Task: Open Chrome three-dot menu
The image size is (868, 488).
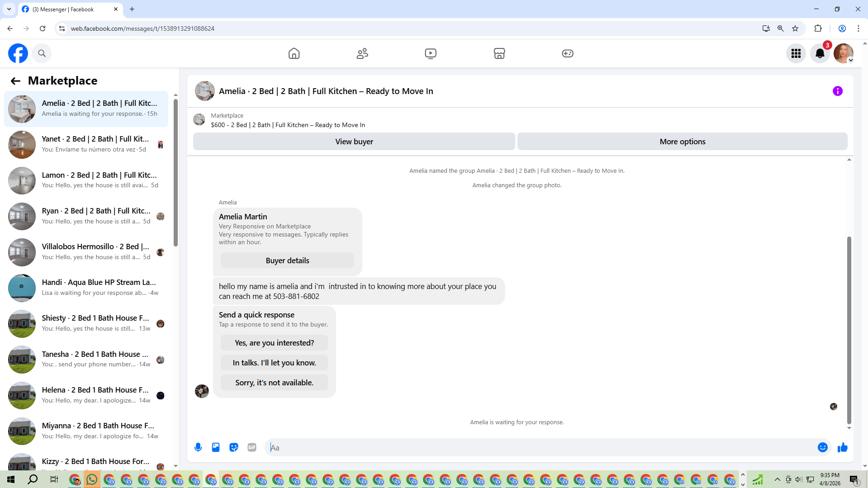Action: [858, 28]
